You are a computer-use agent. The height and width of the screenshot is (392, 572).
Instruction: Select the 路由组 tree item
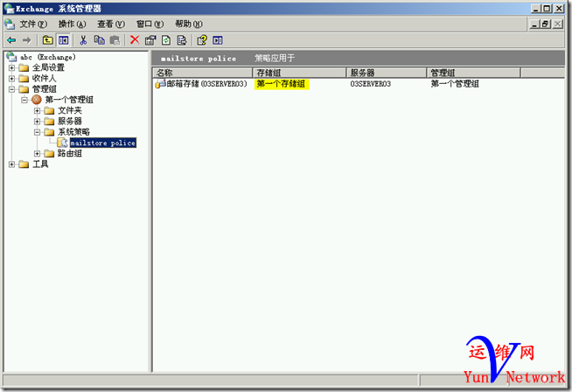click(70, 153)
